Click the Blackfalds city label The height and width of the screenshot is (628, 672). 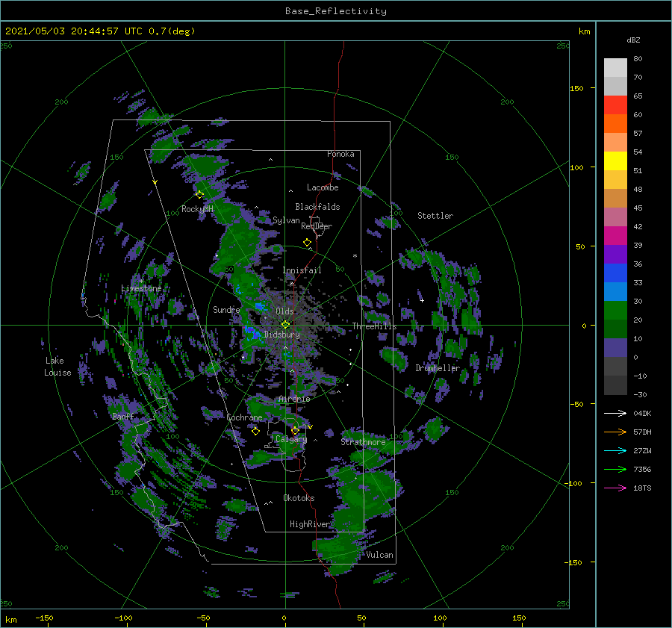317,207
